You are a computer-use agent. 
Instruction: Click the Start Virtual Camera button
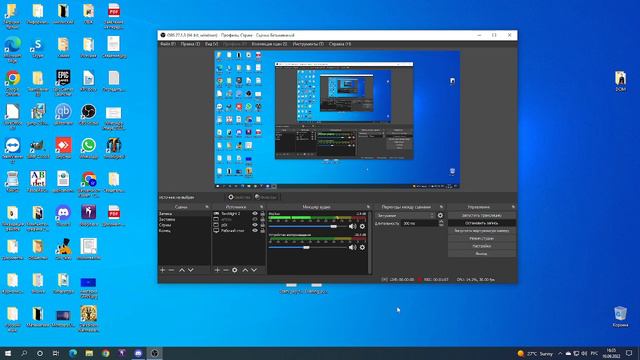pyautogui.click(x=482, y=231)
